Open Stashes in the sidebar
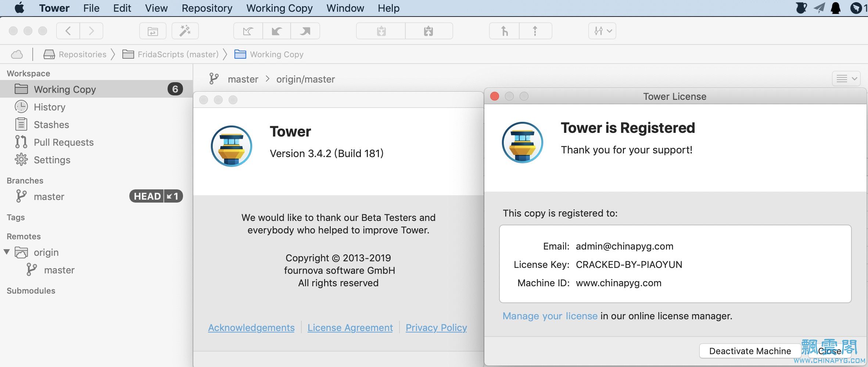 (x=96, y=124)
